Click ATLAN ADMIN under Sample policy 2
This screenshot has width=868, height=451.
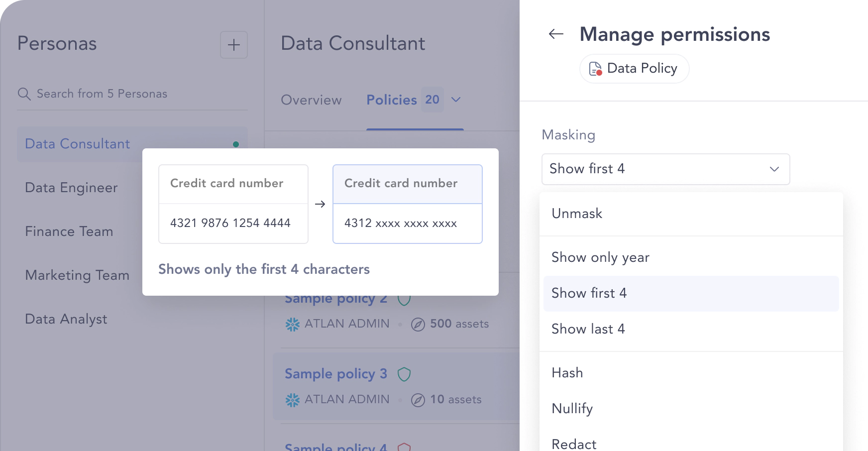point(347,324)
